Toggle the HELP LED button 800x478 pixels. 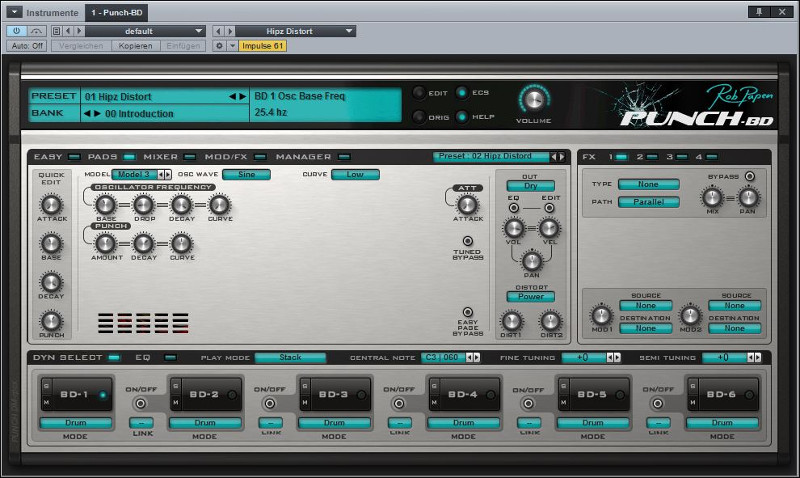point(462,117)
